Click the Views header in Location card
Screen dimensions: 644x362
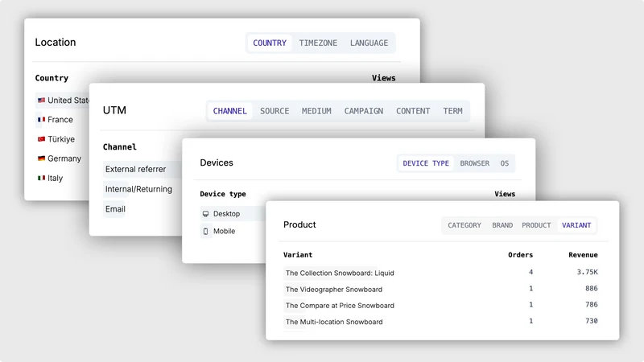coord(384,78)
